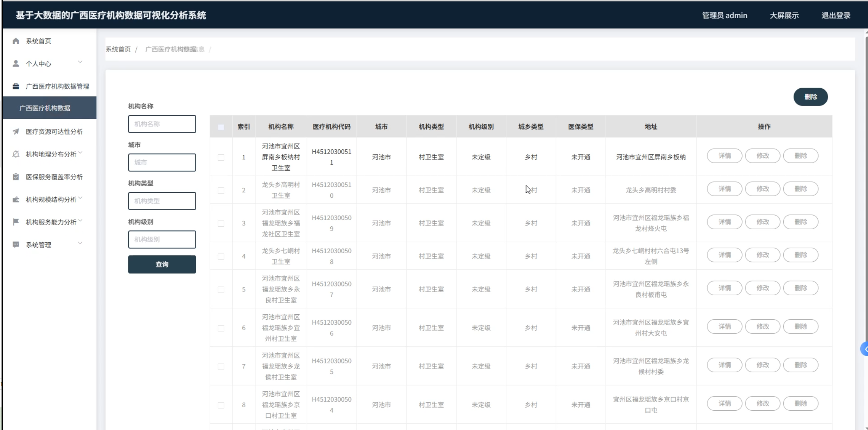
Task: Click the icon beside 机构规模结构分析
Action: tap(16, 199)
